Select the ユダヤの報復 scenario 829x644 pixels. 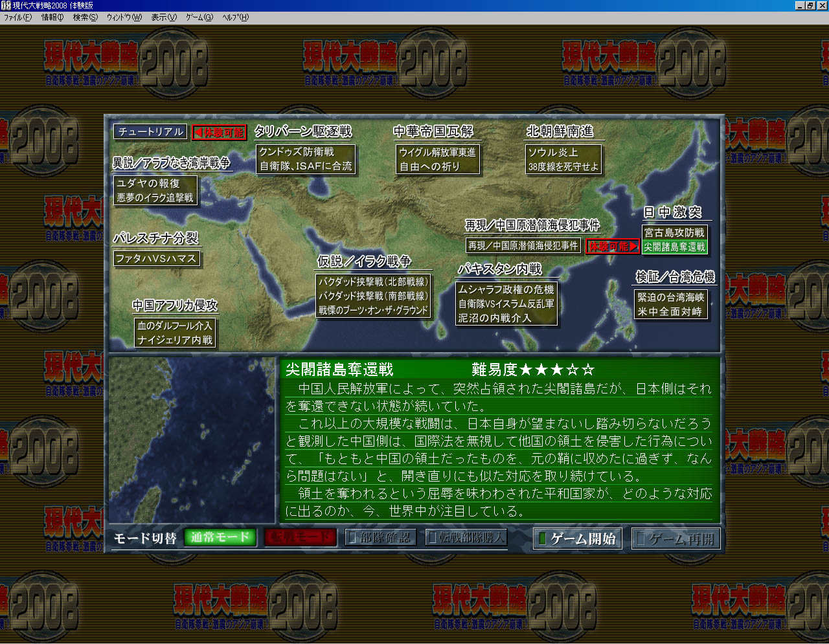coord(148,184)
